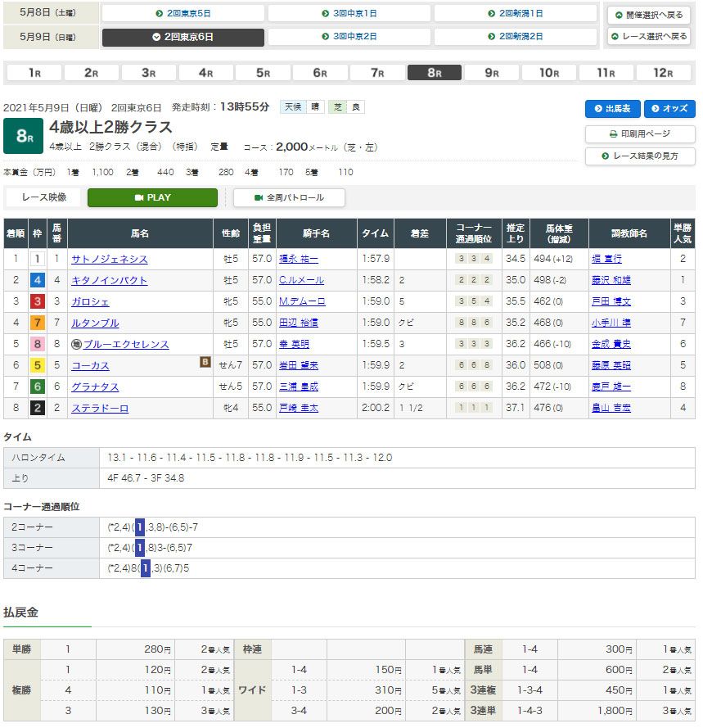Click the blinker B icon for コーカス
703x728 pixels.
coord(205,361)
